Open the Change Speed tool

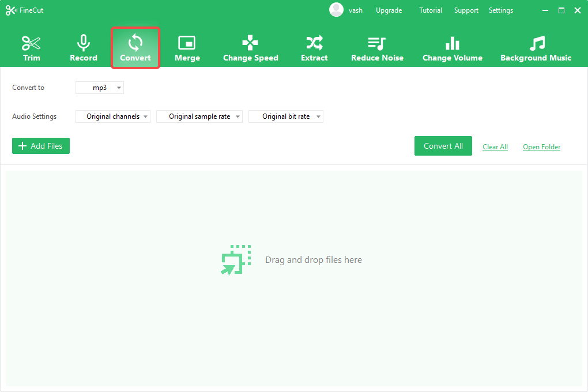[250, 48]
